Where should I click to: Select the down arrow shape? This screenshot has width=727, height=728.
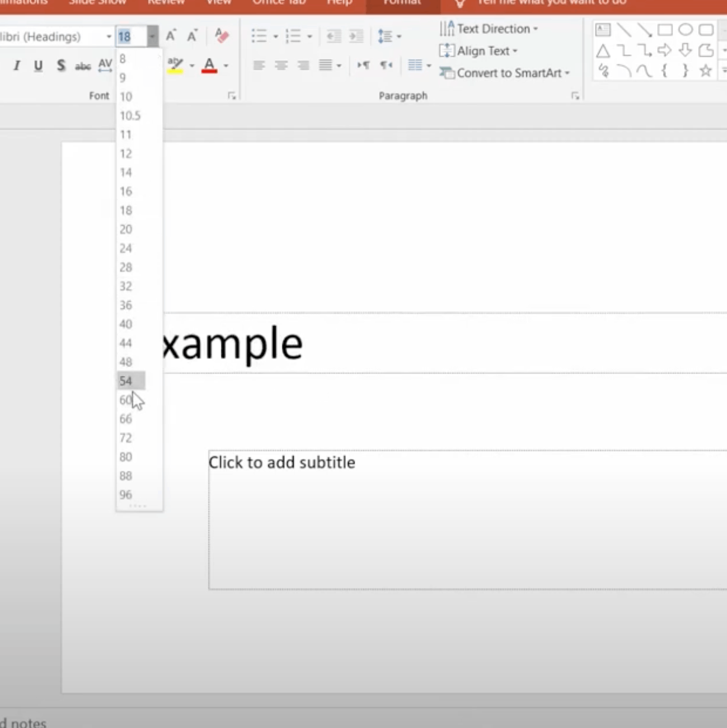click(686, 50)
